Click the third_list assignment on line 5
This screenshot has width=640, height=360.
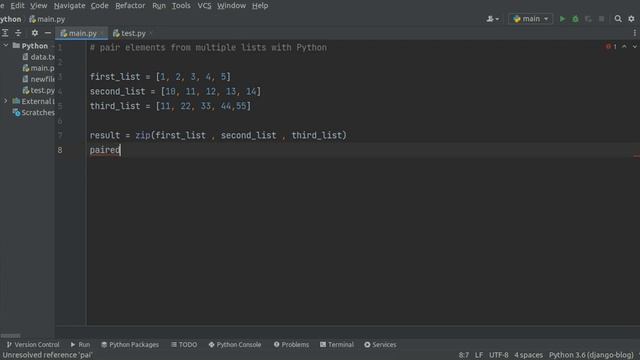pyautogui.click(x=170, y=106)
